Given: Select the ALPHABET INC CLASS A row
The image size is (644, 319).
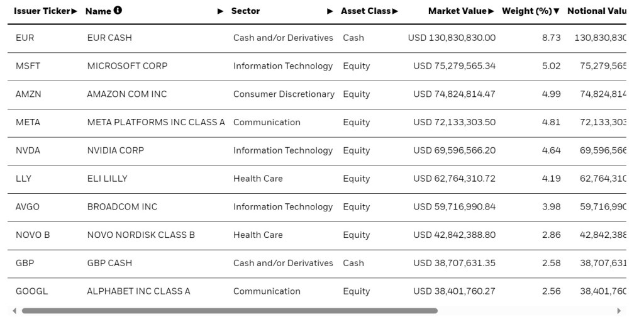Looking at the screenshot, I should 138,291.
